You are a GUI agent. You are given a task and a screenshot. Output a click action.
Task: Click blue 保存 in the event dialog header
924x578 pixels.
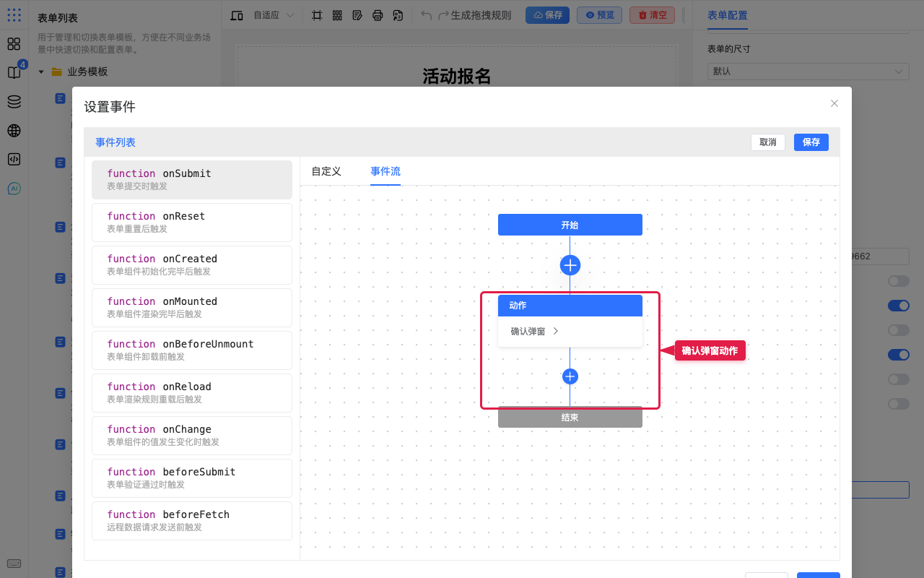pos(811,142)
